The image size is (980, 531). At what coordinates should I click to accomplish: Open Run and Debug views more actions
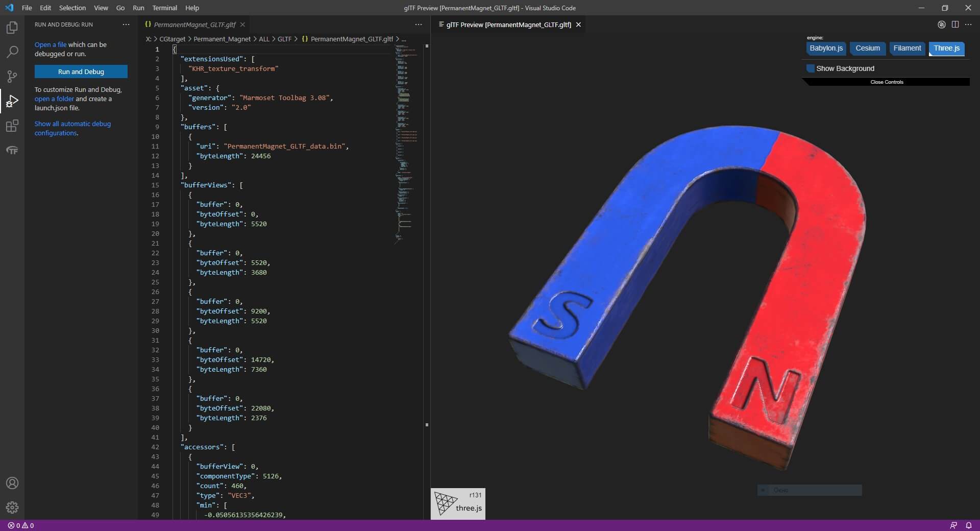coord(126,25)
